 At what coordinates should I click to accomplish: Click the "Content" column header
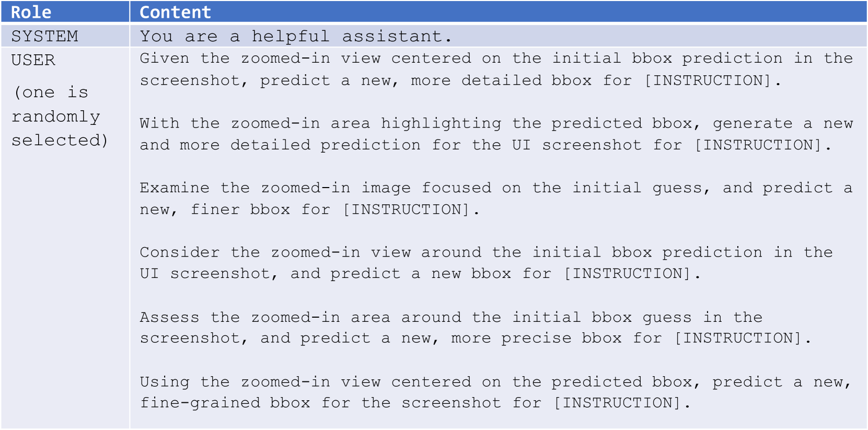click(x=175, y=12)
